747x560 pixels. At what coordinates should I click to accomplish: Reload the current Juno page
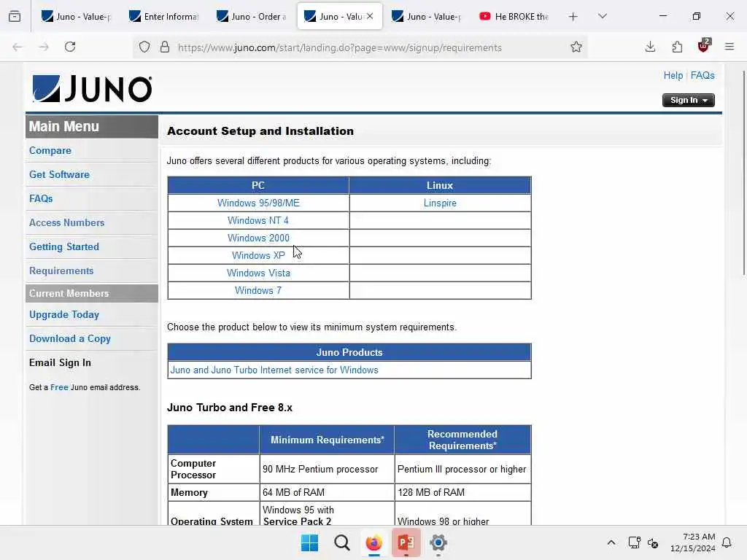click(70, 47)
